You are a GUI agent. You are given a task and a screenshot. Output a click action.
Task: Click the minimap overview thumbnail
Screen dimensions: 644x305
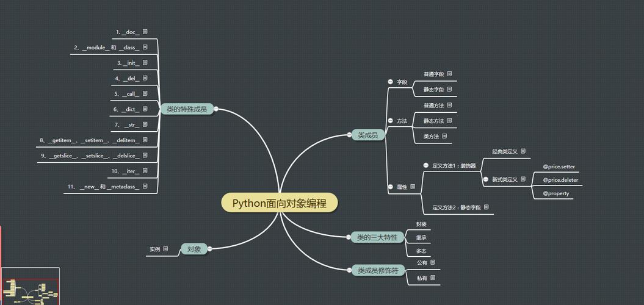pos(30,287)
